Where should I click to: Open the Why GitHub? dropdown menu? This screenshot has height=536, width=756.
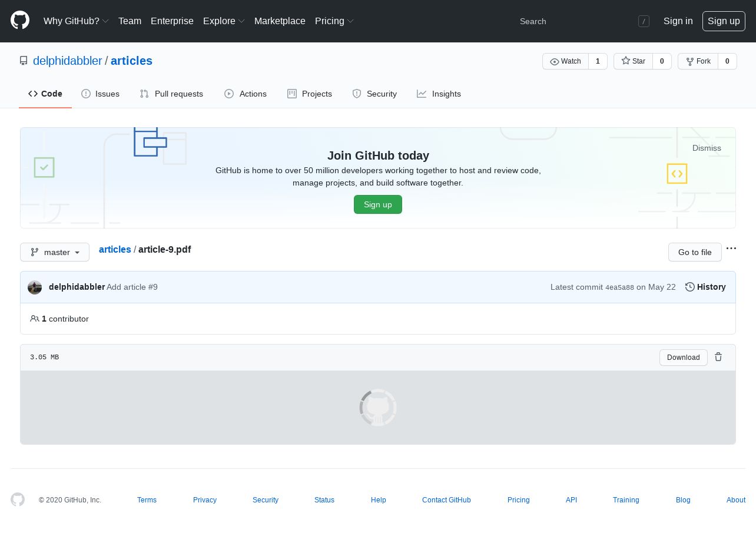76,21
